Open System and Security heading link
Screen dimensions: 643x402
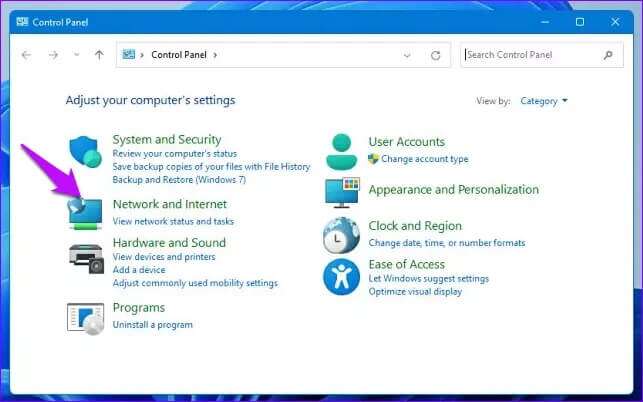[167, 139]
